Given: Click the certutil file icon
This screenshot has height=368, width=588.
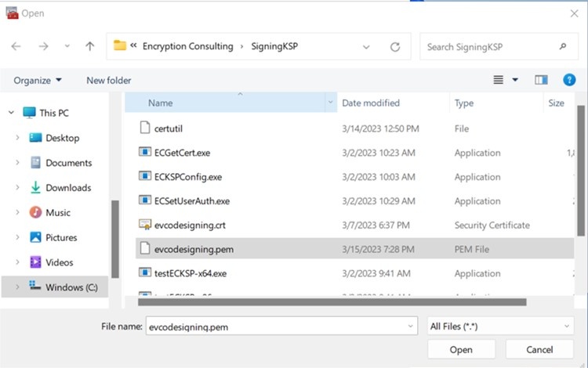Looking at the screenshot, I should [145, 128].
